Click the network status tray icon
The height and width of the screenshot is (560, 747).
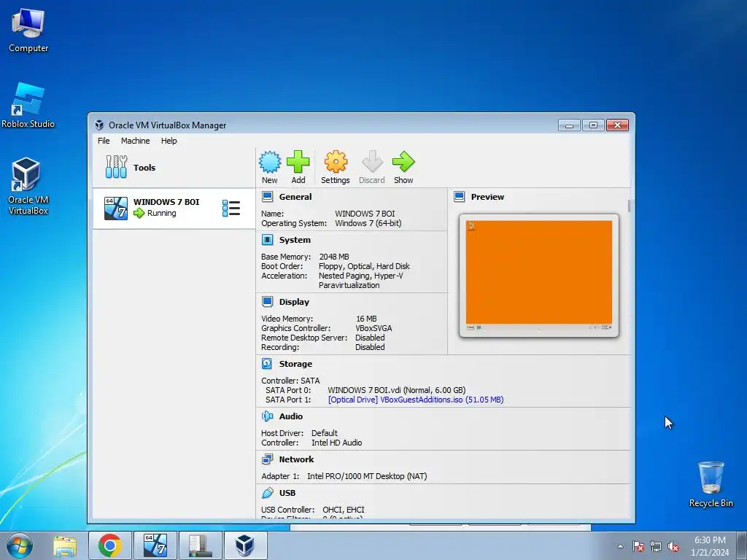click(656, 547)
